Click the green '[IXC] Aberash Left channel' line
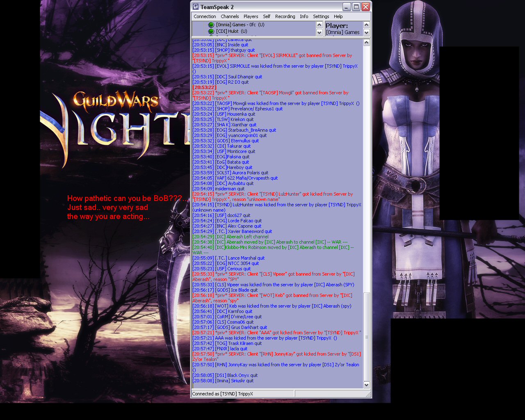Viewport: 525px width, 420px height. [x=231, y=237]
